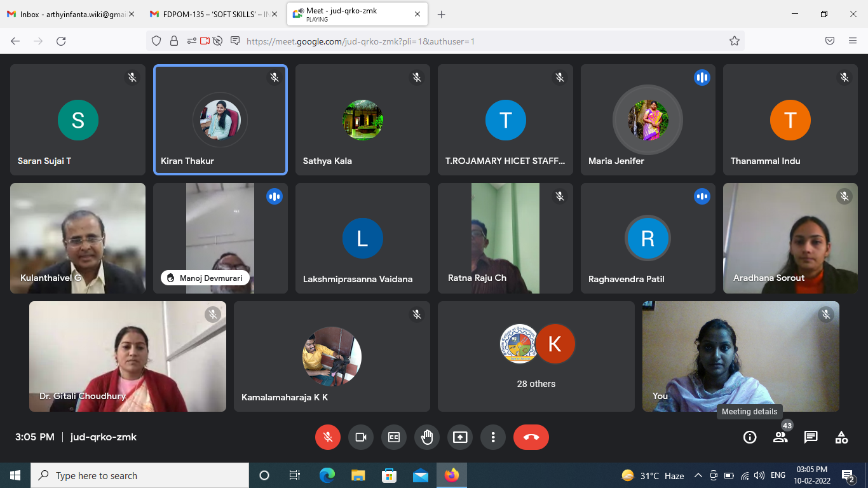Open a new browser tab
Screen dimensions: 868x488
(442, 14)
